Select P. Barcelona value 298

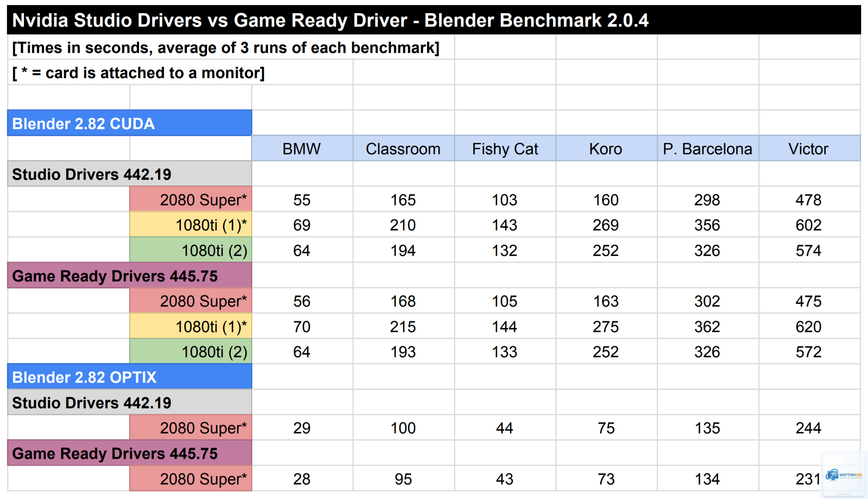[708, 200]
